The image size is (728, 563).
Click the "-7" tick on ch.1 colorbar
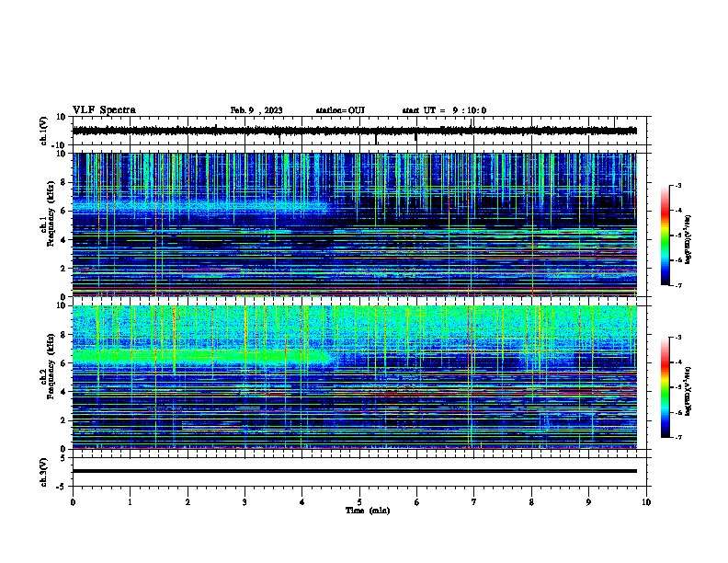click(678, 285)
